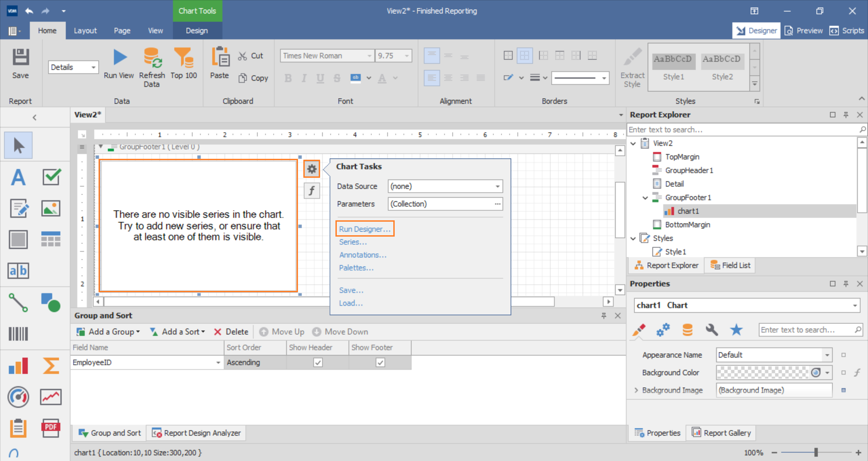
Task: Open the 9.75 font size dropdown
Action: point(407,56)
